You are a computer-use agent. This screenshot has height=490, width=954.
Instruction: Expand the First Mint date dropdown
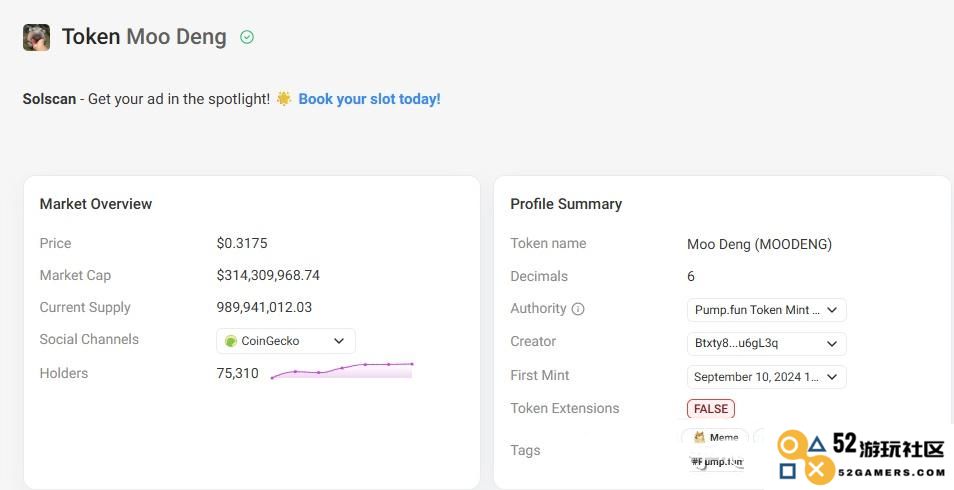766,377
